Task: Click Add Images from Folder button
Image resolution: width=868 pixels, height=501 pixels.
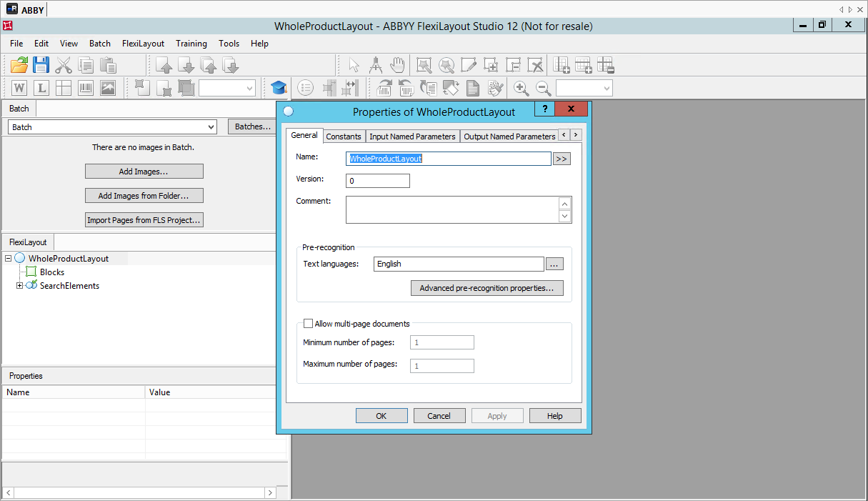Action: coord(144,196)
